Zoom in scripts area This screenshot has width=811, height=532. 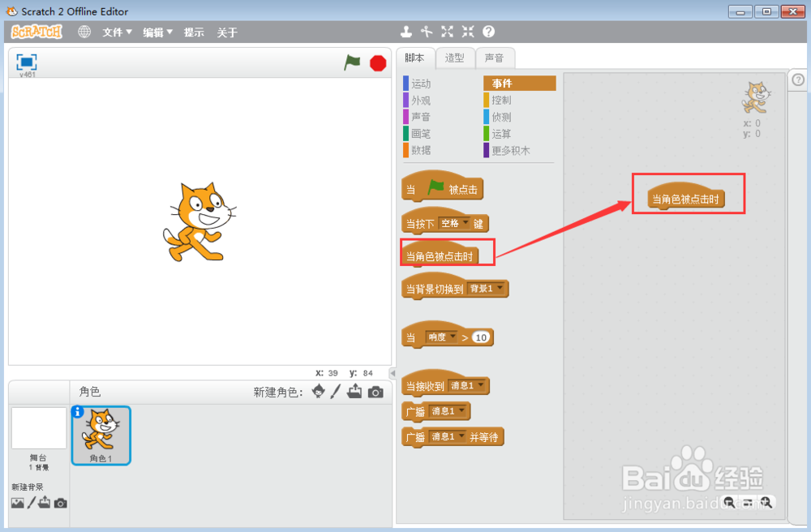coord(766,502)
